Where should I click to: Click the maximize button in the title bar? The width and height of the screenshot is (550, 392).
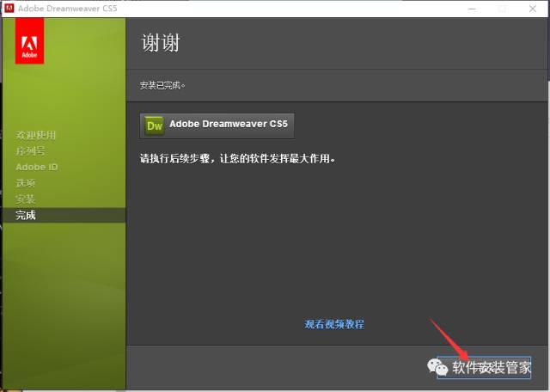tap(502, 8)
